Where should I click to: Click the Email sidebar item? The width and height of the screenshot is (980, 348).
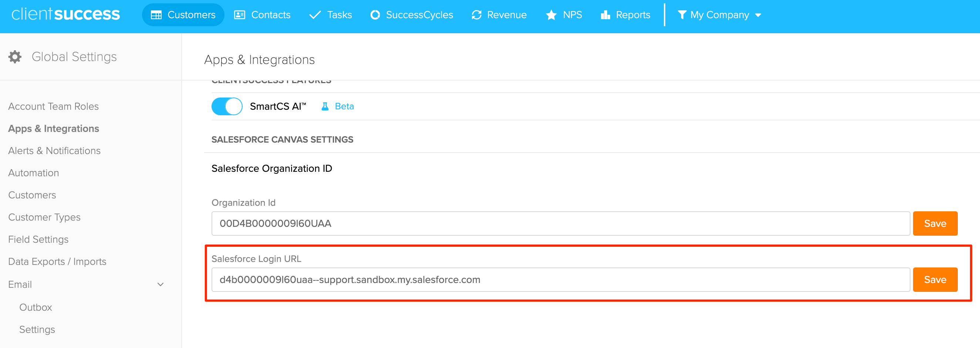click(x=20, y=284)
